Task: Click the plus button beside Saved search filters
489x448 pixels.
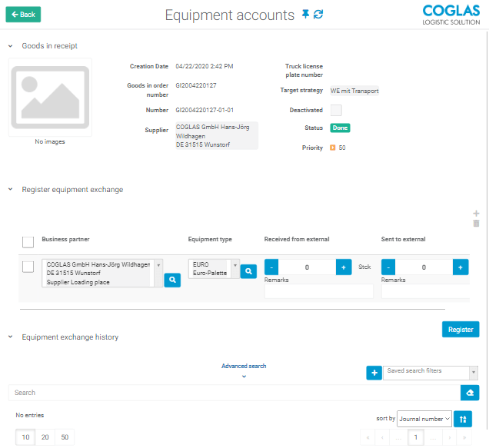Action: (374, 373)
